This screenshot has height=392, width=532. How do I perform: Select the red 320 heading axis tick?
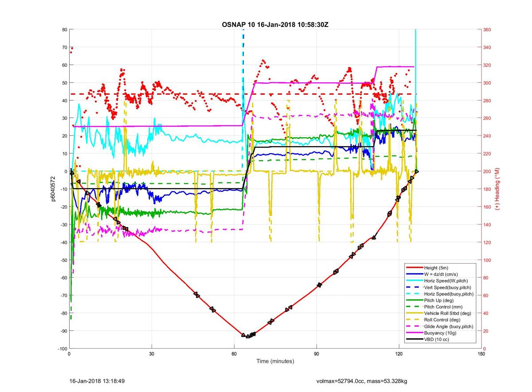[488, 65]
